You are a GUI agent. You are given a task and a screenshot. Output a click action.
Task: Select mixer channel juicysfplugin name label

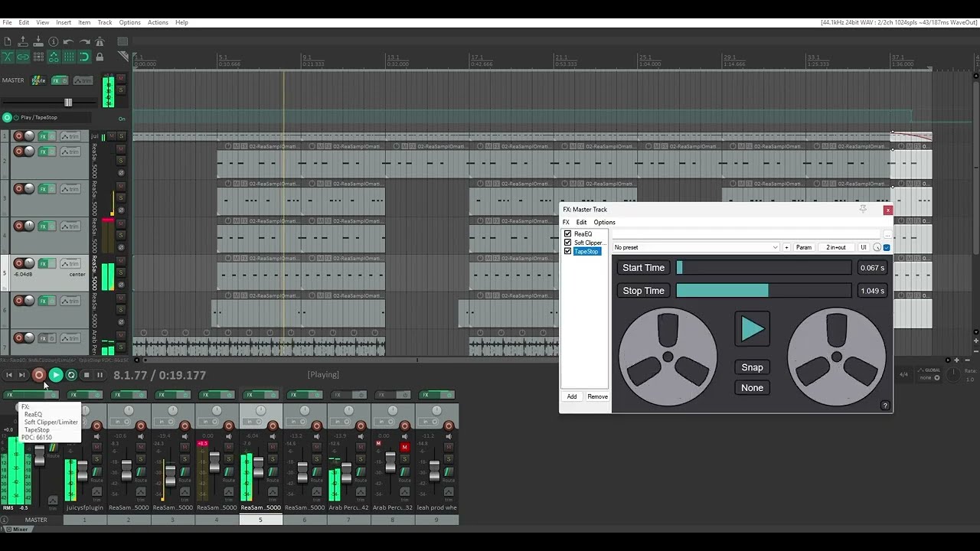84,507
